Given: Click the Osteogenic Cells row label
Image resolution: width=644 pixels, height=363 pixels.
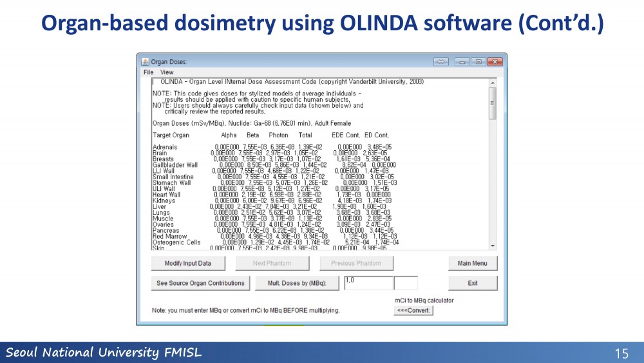Looking at the screenshot, I should (176, 242).
